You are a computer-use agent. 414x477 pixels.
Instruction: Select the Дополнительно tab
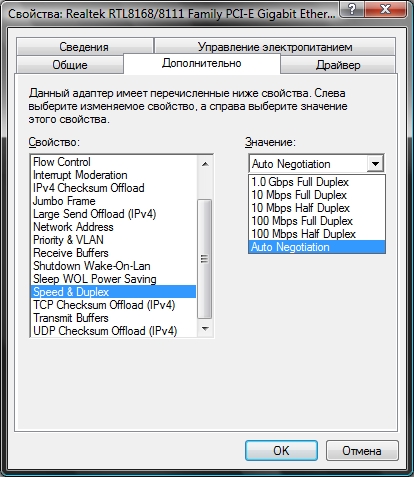coord(202,63)
